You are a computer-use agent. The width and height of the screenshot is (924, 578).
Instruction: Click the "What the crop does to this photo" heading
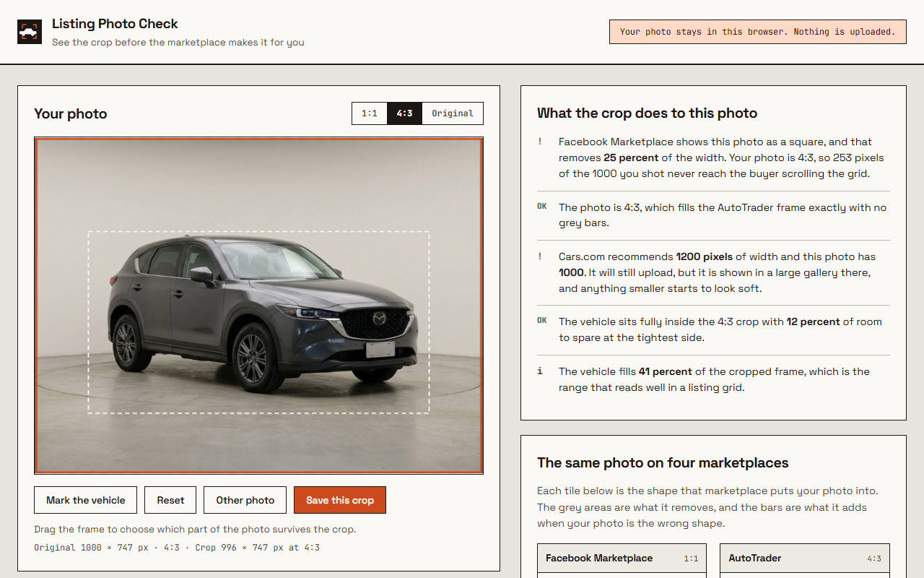point(648,113)
